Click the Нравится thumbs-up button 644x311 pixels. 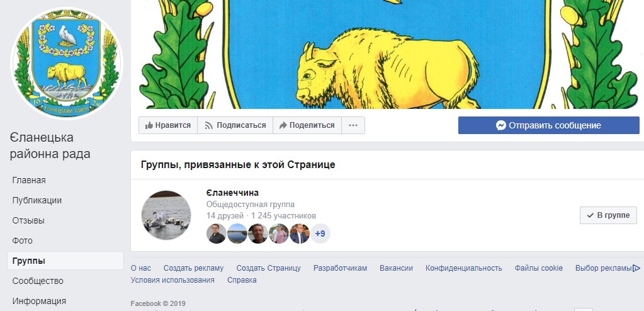tap(168, 125)
